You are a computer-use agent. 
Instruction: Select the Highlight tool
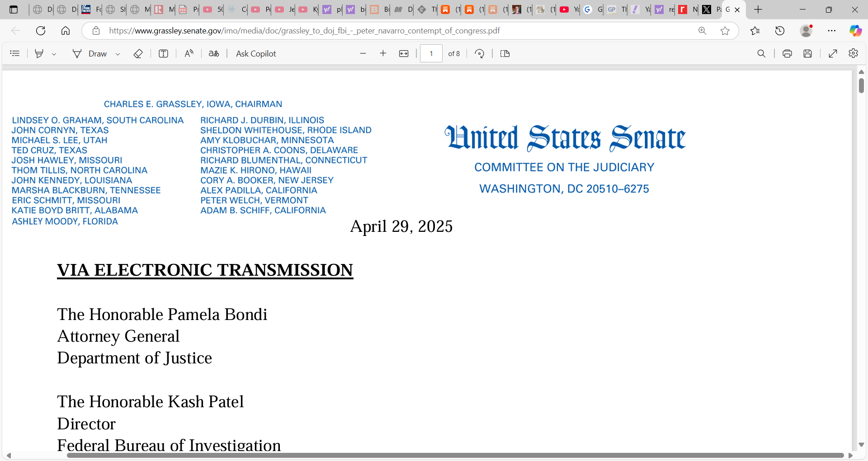(39, 53)
